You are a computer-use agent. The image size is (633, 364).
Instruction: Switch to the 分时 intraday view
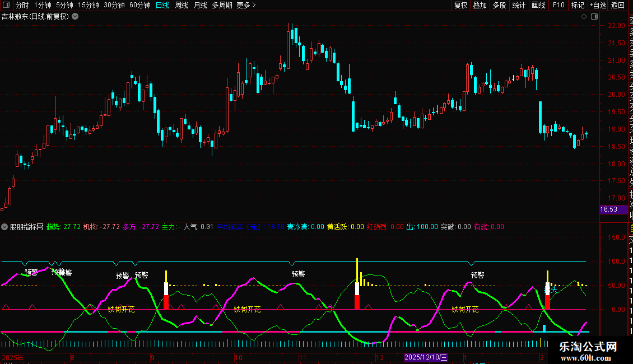point(22,5)
